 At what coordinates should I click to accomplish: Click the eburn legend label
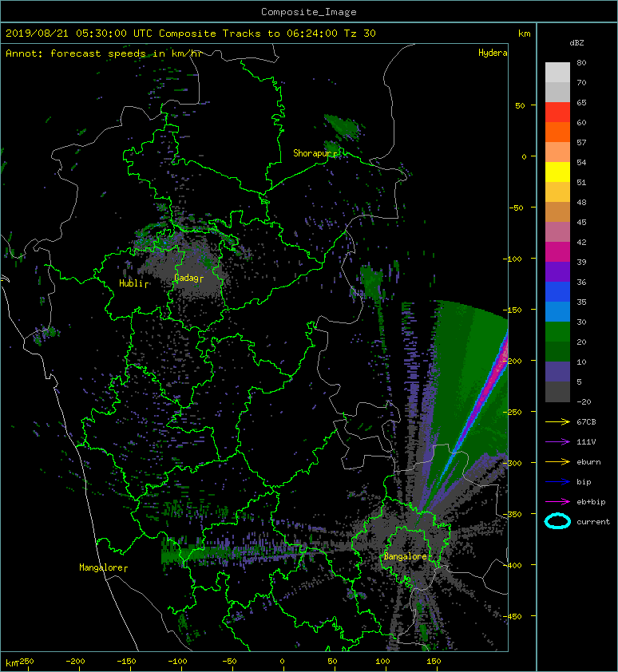click(x=588, y=462)
